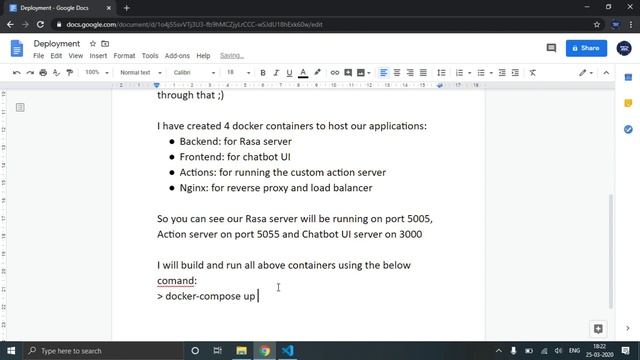Run spell check with the spelling icon
640x360 pixels.
click(x=56, y=73)
